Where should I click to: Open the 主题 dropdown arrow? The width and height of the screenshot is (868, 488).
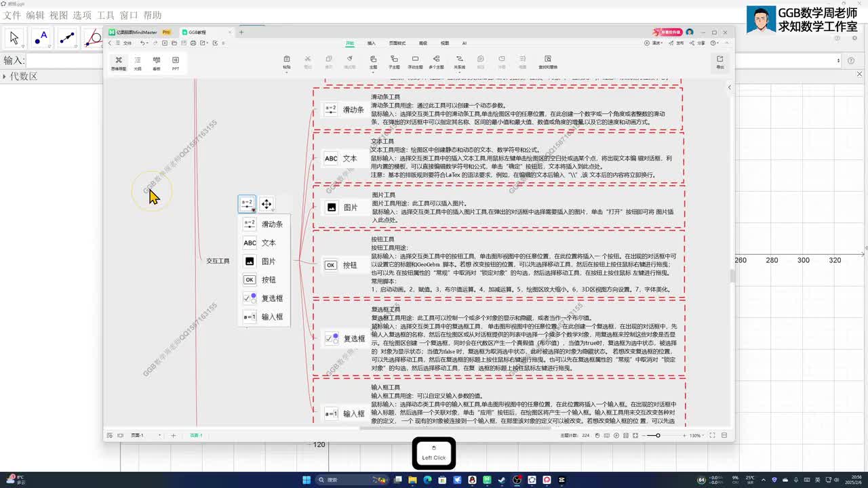pyautogui.click(x=373, y=71)
